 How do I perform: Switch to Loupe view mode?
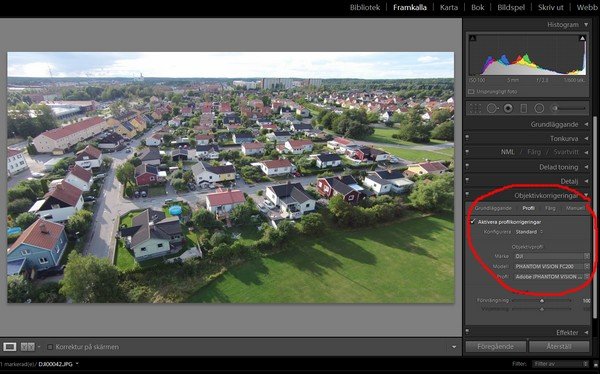[10, 347]
